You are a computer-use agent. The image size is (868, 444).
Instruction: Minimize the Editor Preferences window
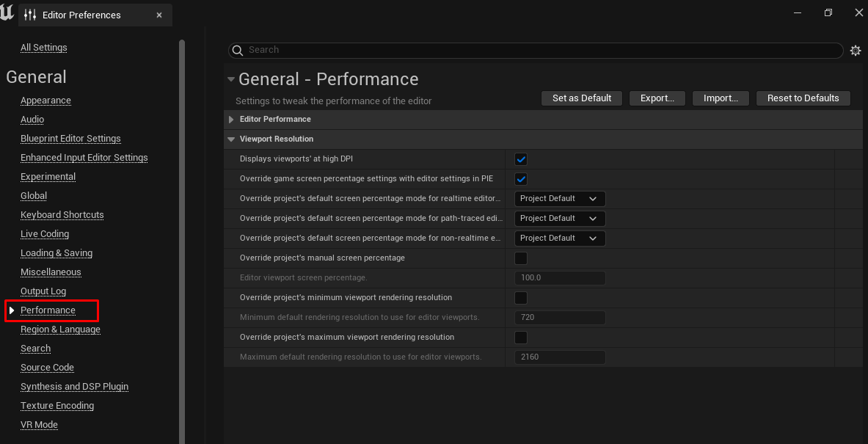(x=797, y=12)
